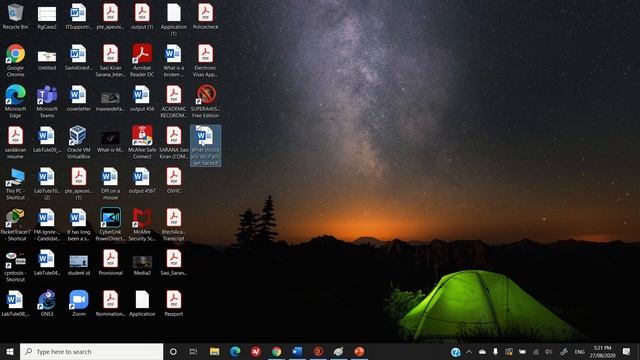
Task: Select the Media2 image thumbnail
Action: 142,264
